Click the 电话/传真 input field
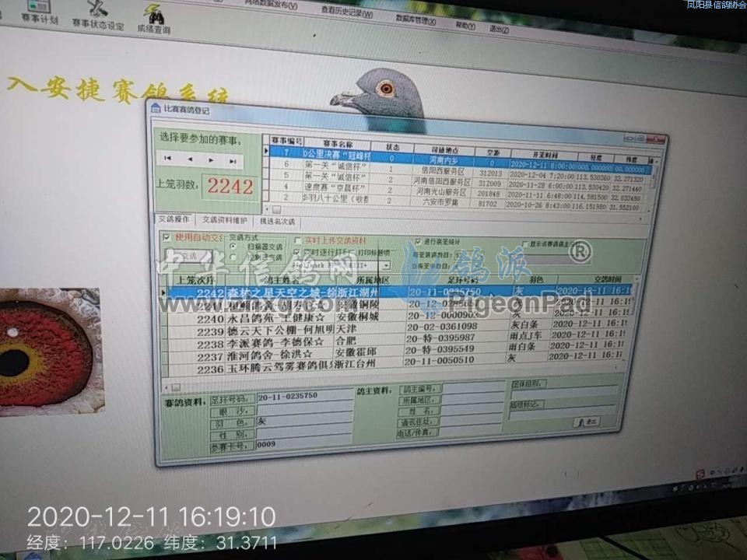Image resolution: width=747 pixels, height=560 pixels. point(469,432)
